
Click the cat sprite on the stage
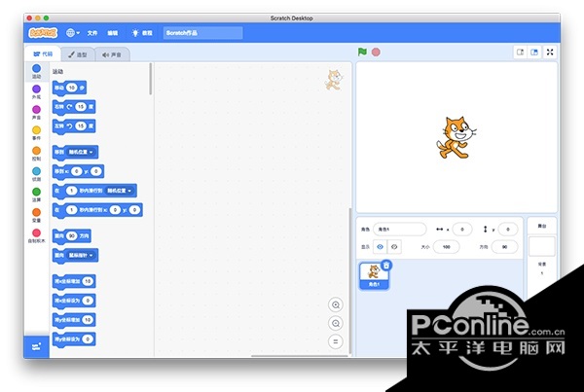(456, 138)
